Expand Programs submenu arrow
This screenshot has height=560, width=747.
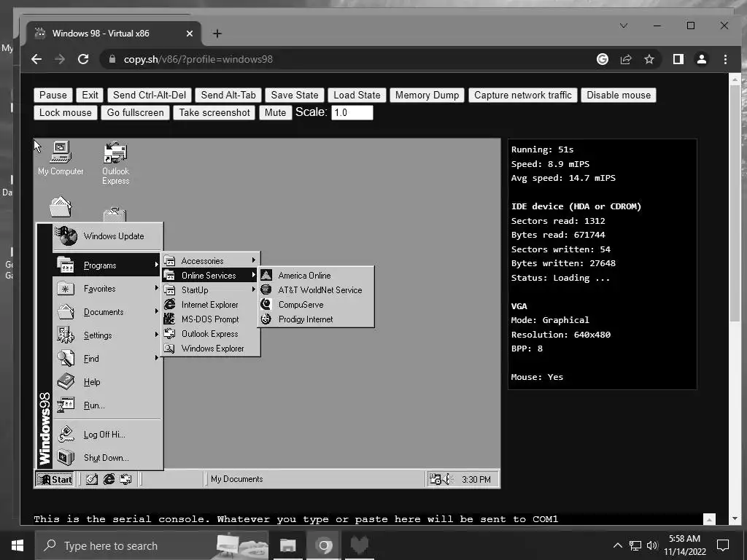[x=156, y=265]
